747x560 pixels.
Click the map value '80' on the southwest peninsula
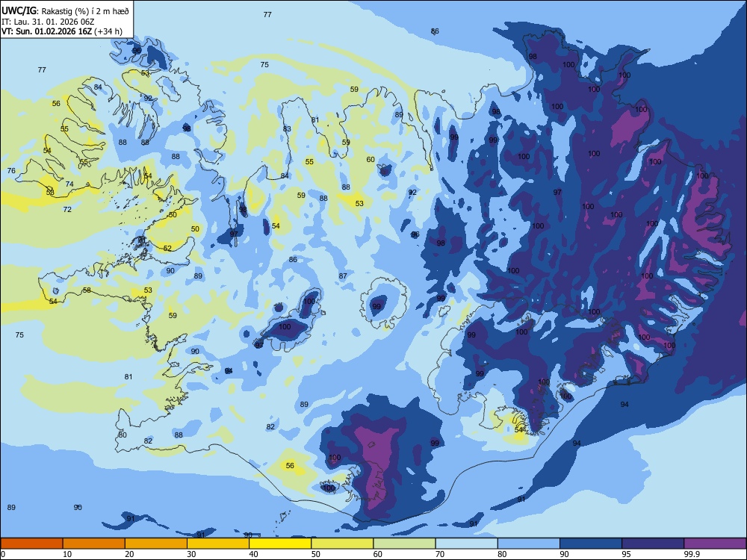[123, 435]
